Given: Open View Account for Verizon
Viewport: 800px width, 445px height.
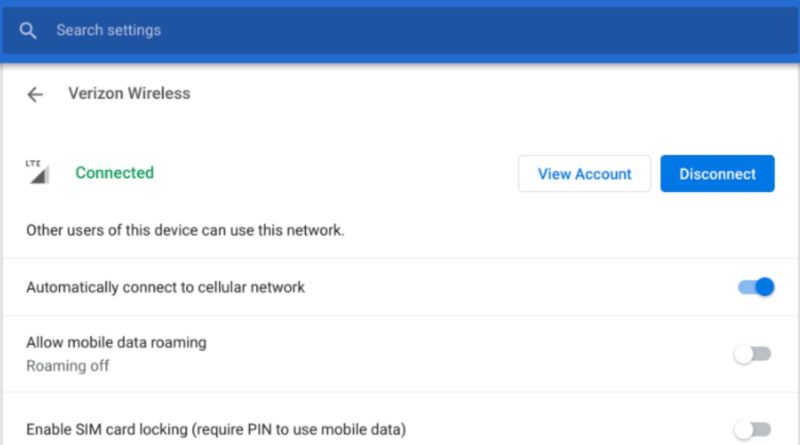Looking at the screenshot, I should (x=584, y=174).
